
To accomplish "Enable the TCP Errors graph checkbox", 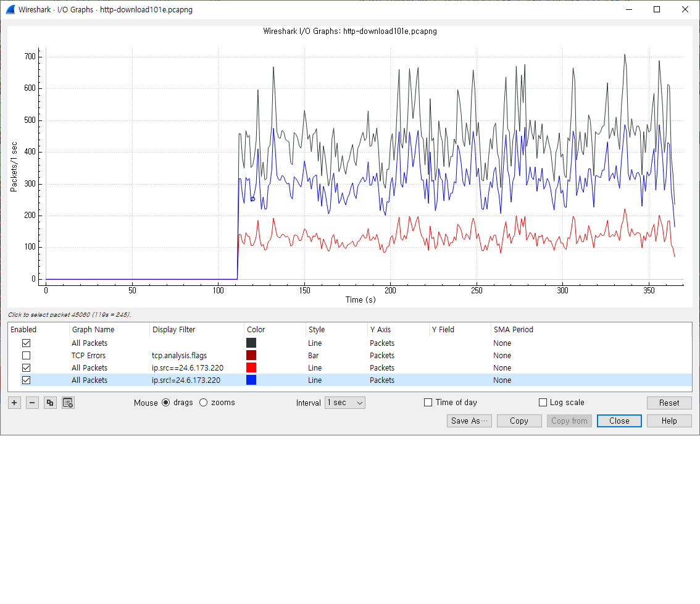I will (27, 356).
